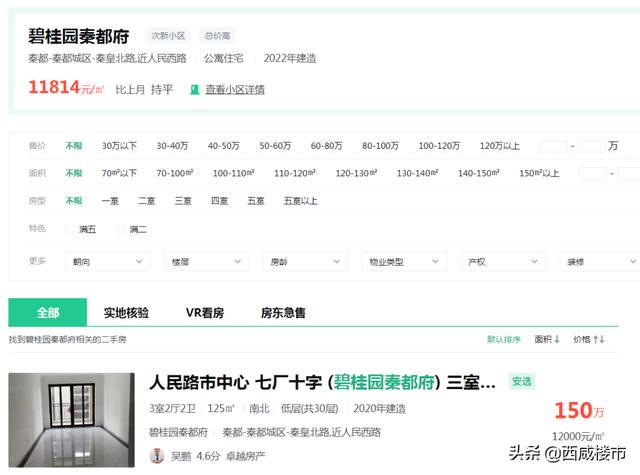Switch to the 实地核验 tab

[126, 313]
